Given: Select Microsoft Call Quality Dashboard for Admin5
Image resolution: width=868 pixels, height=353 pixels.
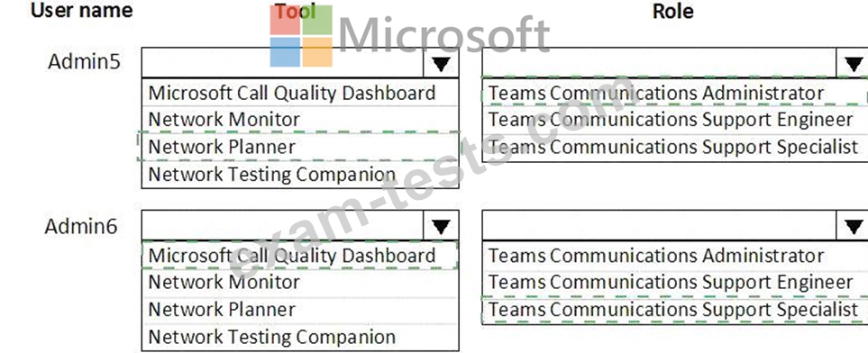Looking at the screenshot, I should tap(300, 93).
